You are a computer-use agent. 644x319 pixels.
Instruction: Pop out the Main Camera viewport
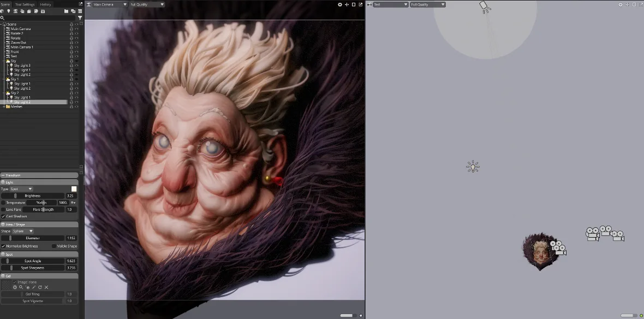pos(361,4)
